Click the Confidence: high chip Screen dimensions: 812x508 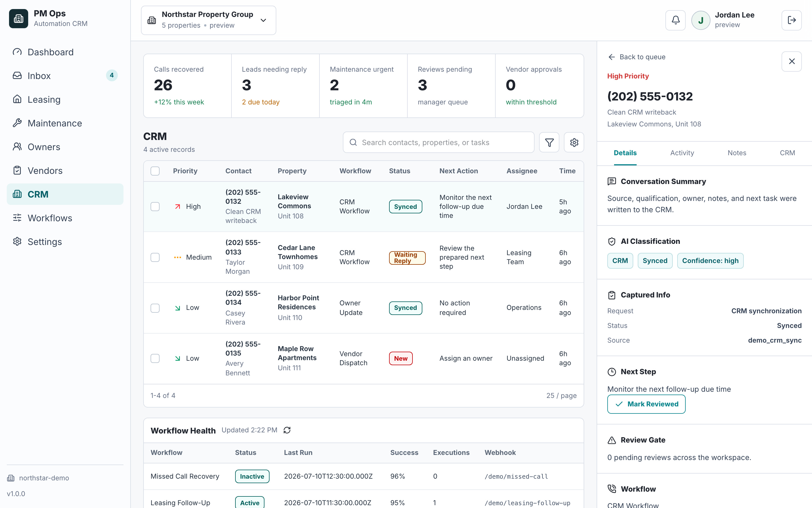click(x=710, y=261)
